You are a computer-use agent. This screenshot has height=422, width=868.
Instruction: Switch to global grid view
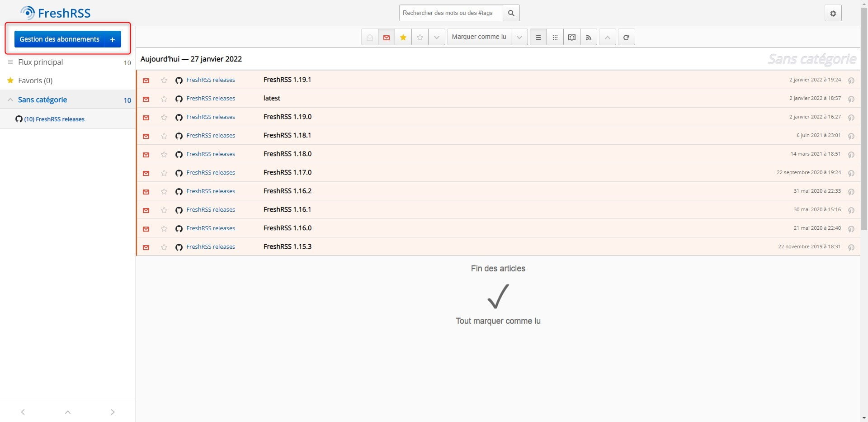555,37
